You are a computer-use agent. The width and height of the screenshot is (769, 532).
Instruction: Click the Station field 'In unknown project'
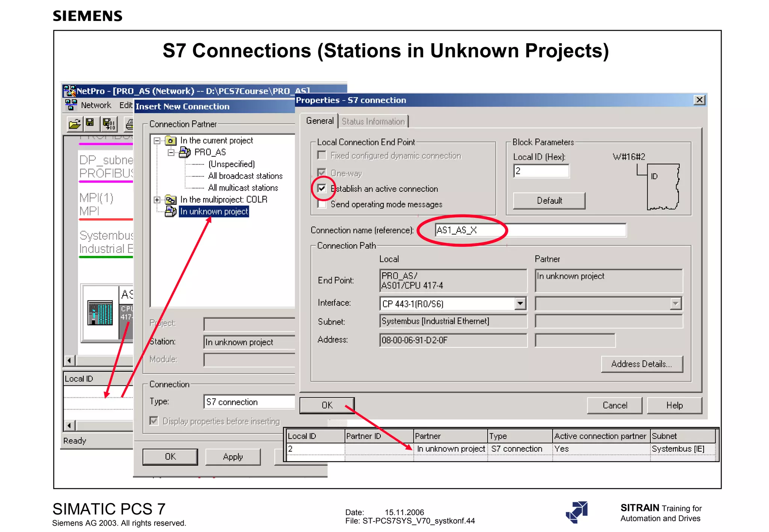pos(250,342)
